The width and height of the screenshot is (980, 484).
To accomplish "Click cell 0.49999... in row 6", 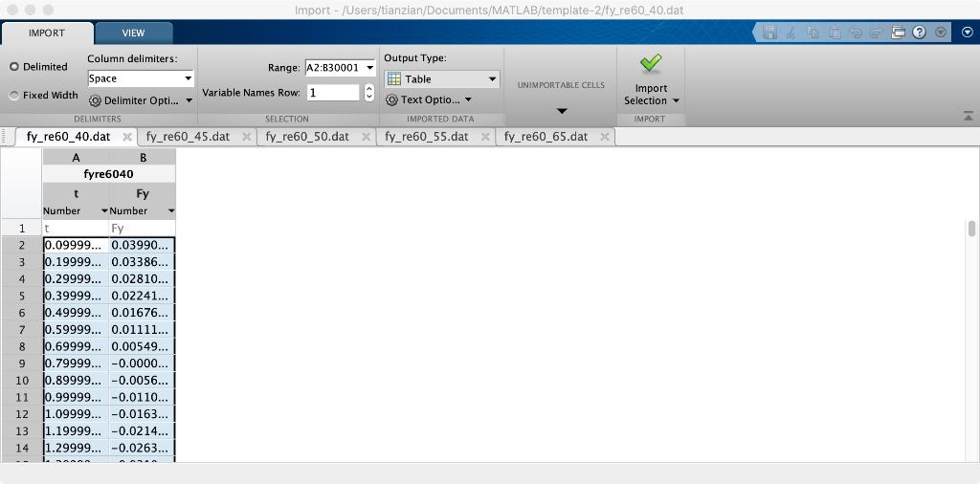I will 76,313.
